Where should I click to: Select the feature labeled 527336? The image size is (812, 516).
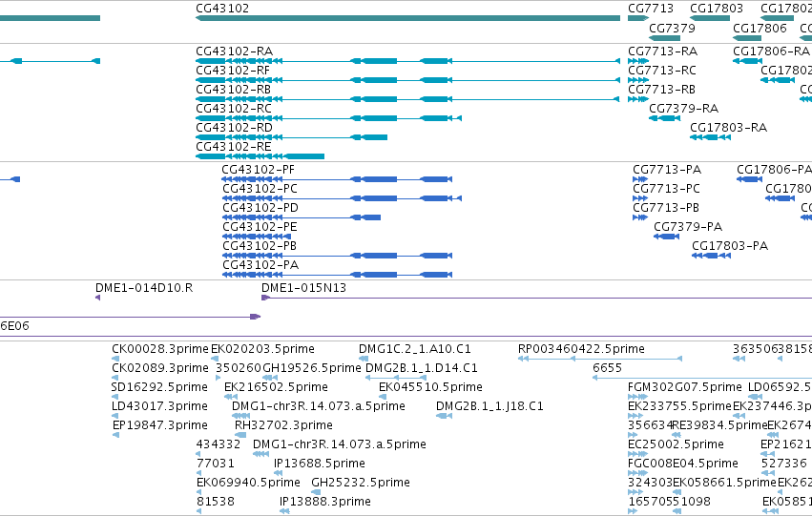(x=784, y=464)
